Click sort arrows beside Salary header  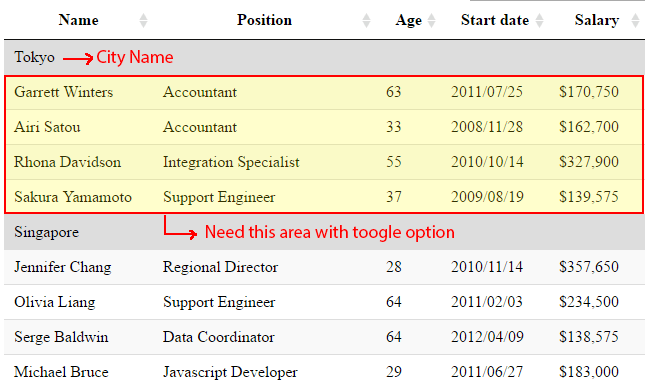(x=636, y=20)
